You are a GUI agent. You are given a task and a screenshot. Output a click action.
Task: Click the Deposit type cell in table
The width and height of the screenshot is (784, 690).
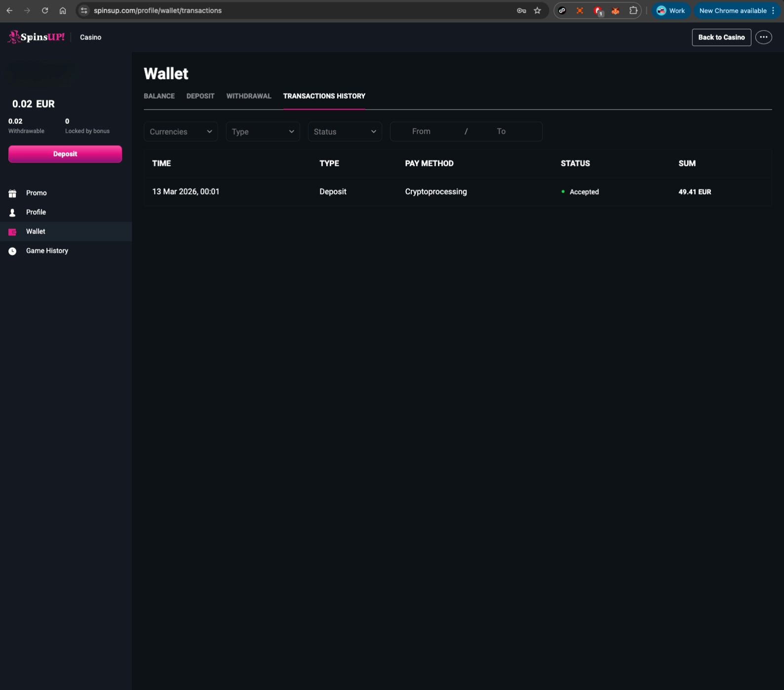(333, 192)
